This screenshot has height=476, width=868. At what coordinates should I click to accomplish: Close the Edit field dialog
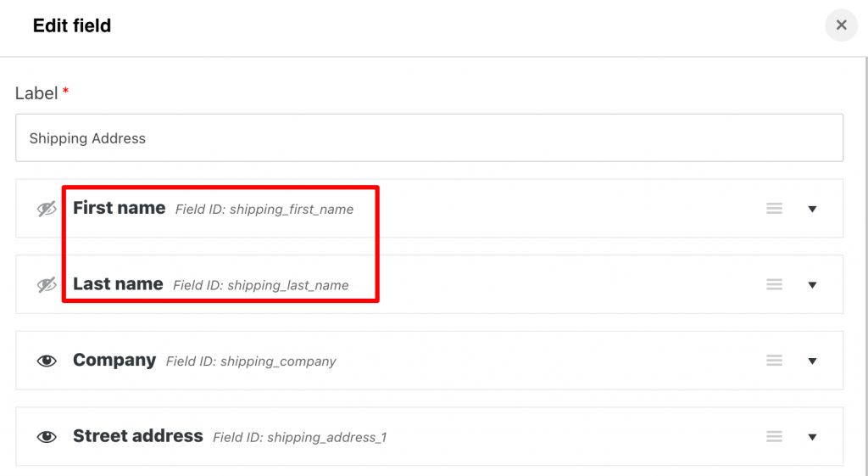(841, 25)
